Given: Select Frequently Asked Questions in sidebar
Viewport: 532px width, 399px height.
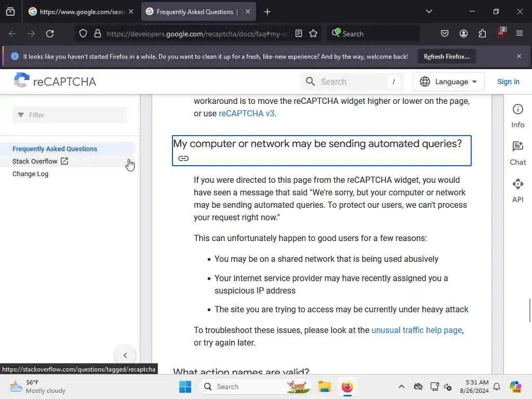Looking at the screenshot, I should (55, 149).
